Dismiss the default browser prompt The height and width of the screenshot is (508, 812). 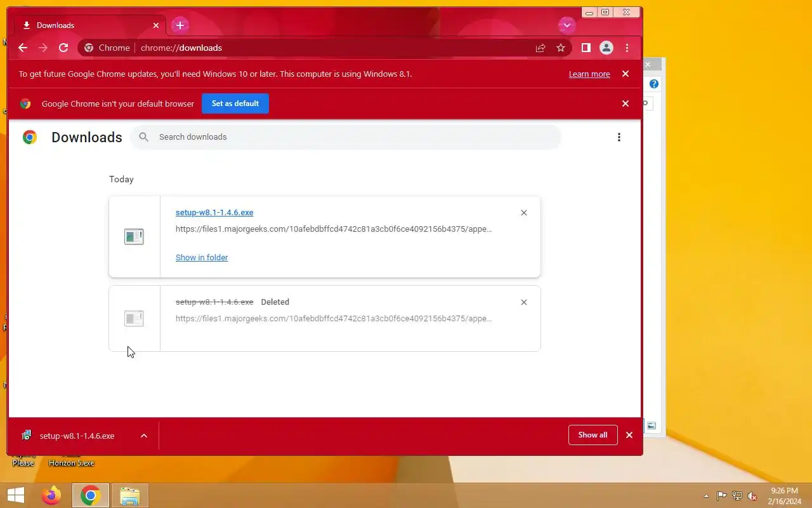click(x=625, y=104)
